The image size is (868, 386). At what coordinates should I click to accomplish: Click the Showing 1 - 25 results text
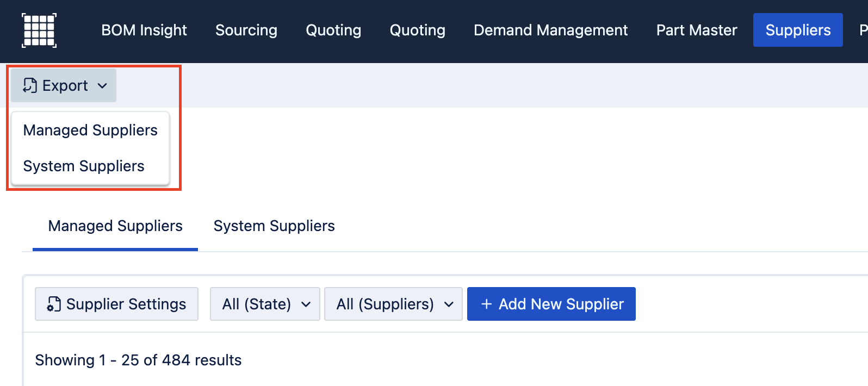pyautogui.click(x=138, y=360)
